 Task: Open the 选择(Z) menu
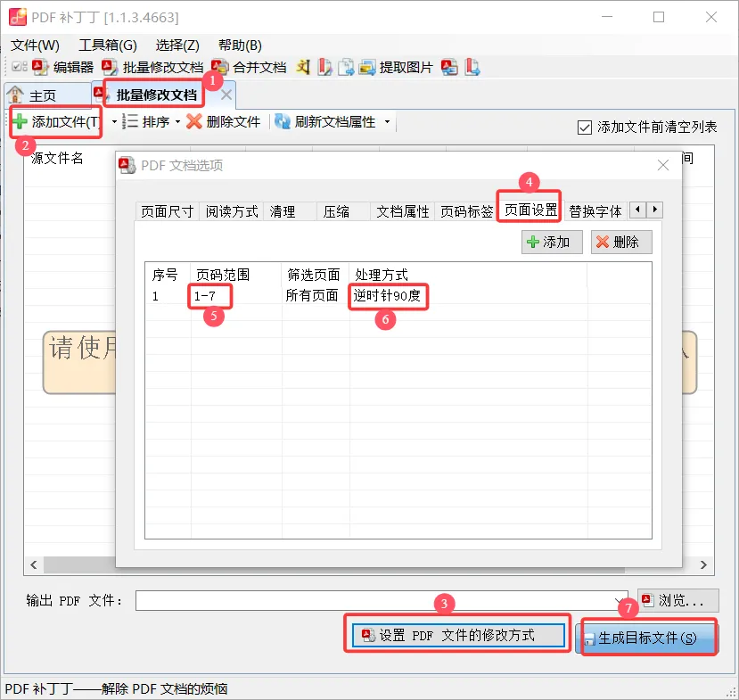177,45
